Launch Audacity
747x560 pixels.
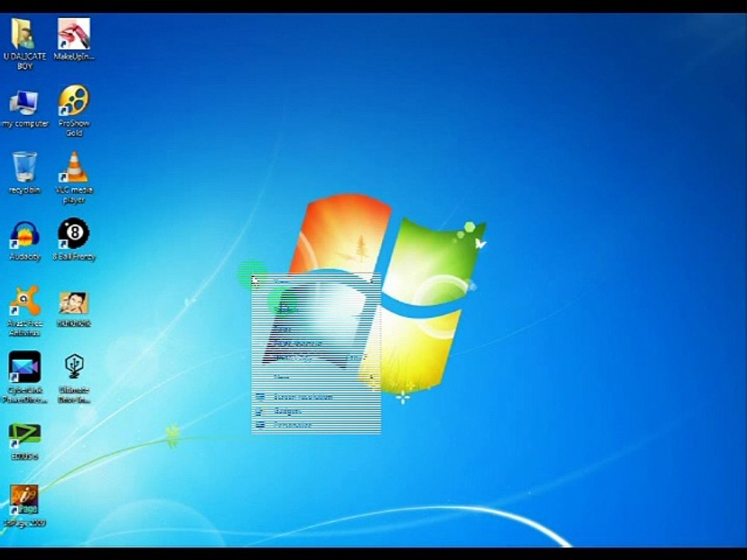tap(25, 241)
